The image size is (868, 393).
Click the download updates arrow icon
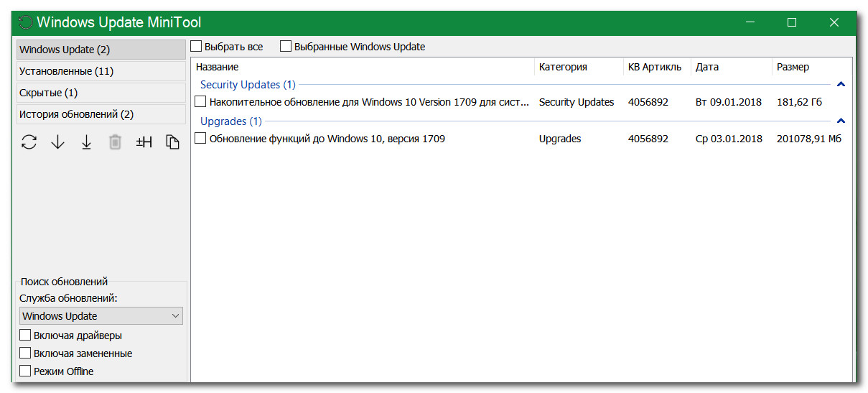click(x=57, y=142)
